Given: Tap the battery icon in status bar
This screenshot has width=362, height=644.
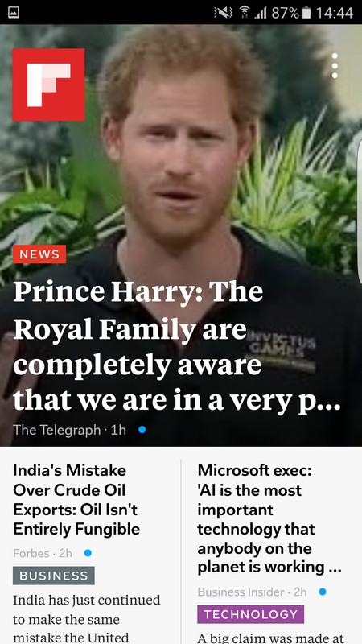Looking at the screenshot, I should 306,13.
